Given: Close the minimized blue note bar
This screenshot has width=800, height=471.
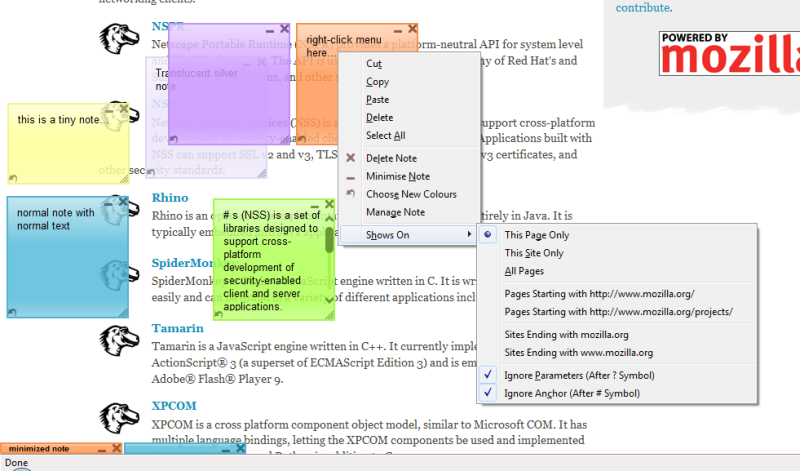Looking at the screenshot, I should [240, 448].
